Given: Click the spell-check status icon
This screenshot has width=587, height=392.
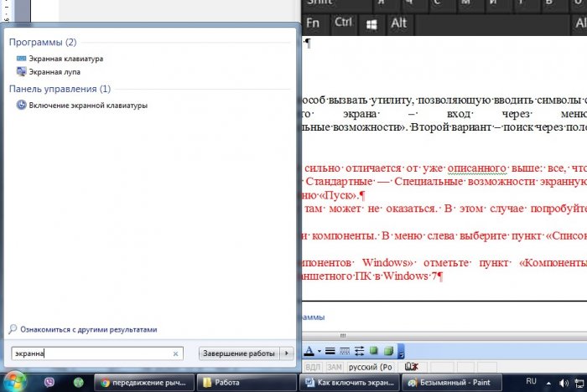Looking at the screenshot, I should tap(412, 367).
